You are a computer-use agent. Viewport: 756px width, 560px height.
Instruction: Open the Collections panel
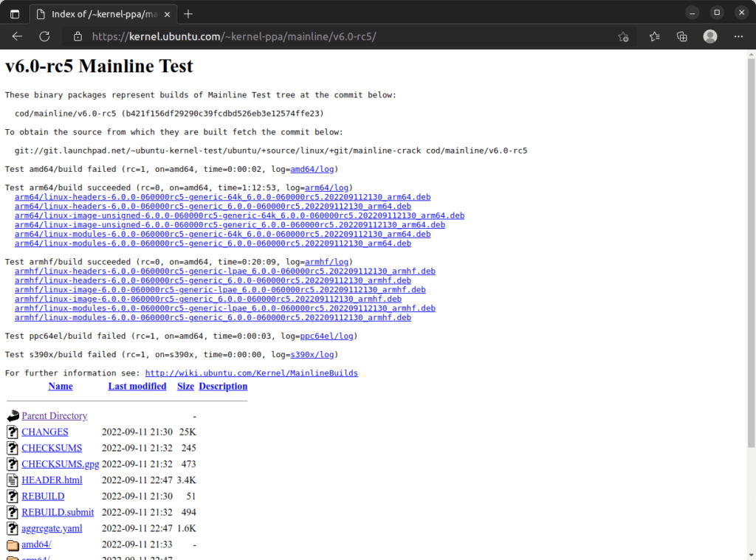point(681,37)
